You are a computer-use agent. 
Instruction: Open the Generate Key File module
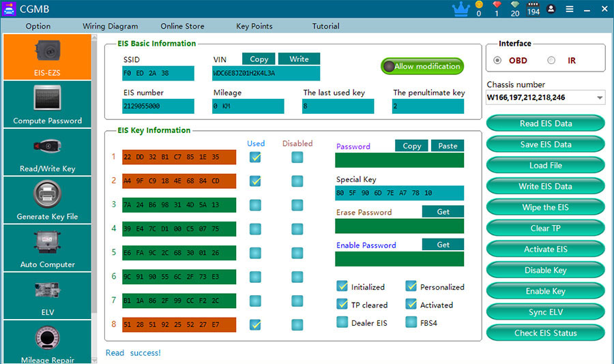point(47,200)
